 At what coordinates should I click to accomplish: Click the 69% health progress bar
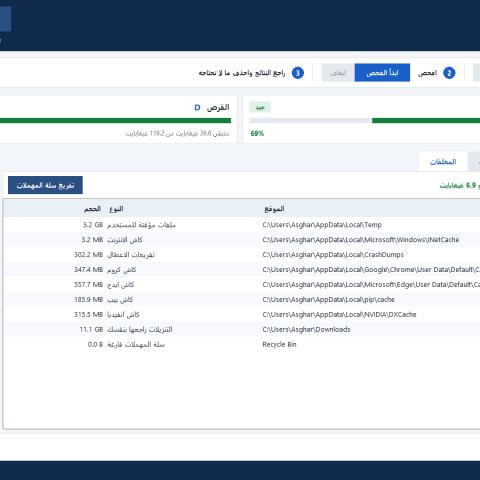coord(365,120)
